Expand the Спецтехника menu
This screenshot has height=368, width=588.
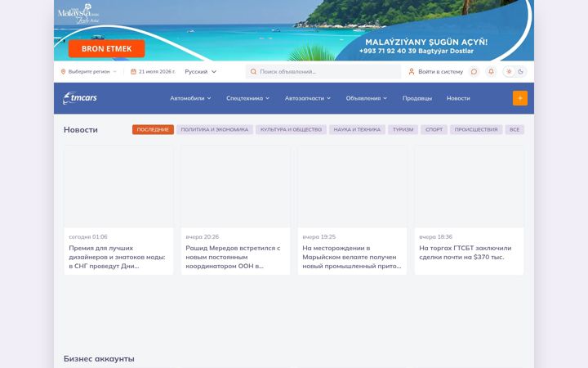248,98
